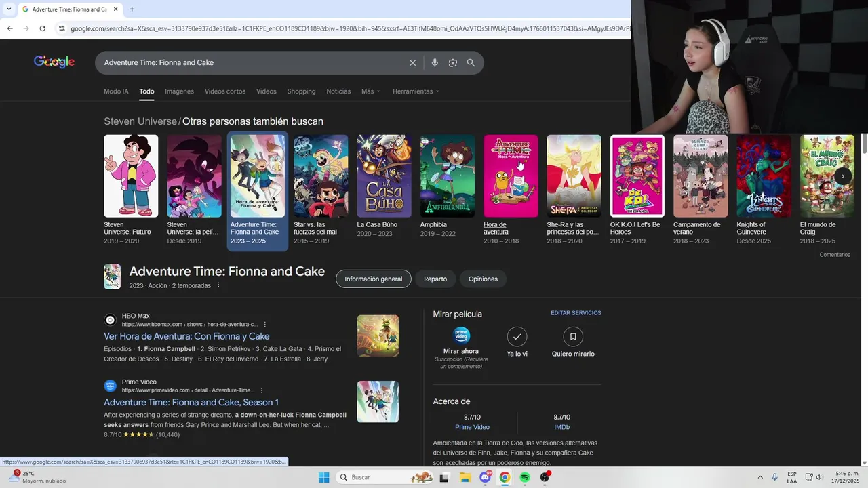Go back using the browser back arrow
868x488 pixels.
coord(9,28)
